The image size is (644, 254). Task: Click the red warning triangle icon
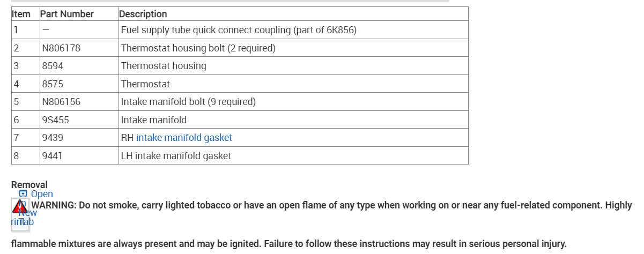coord(20,206)
